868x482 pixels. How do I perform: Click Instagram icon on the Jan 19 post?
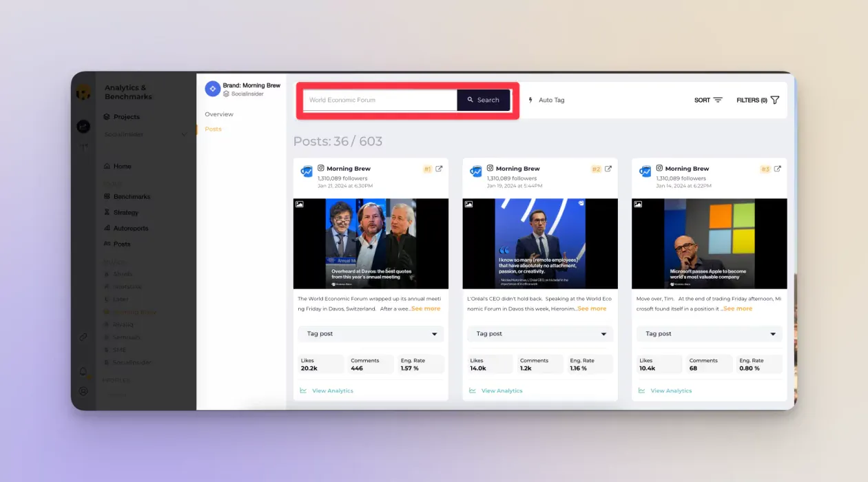[x=490, y=168]
